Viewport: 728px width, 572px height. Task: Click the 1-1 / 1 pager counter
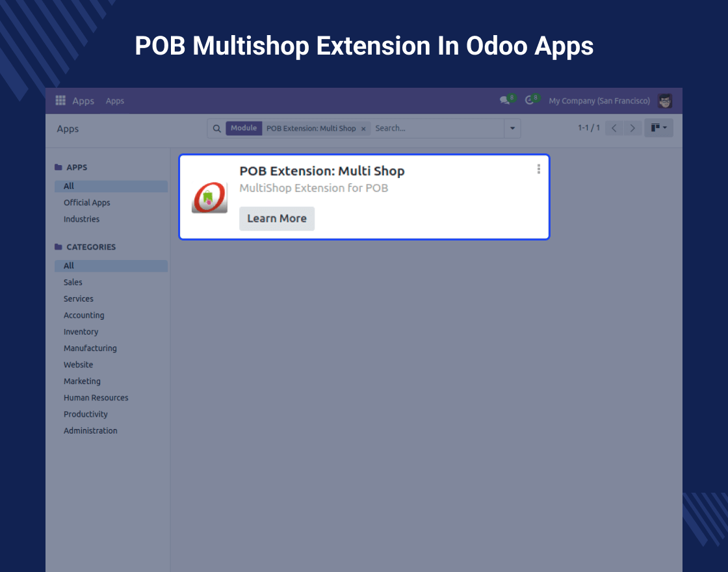pos(589,127)
